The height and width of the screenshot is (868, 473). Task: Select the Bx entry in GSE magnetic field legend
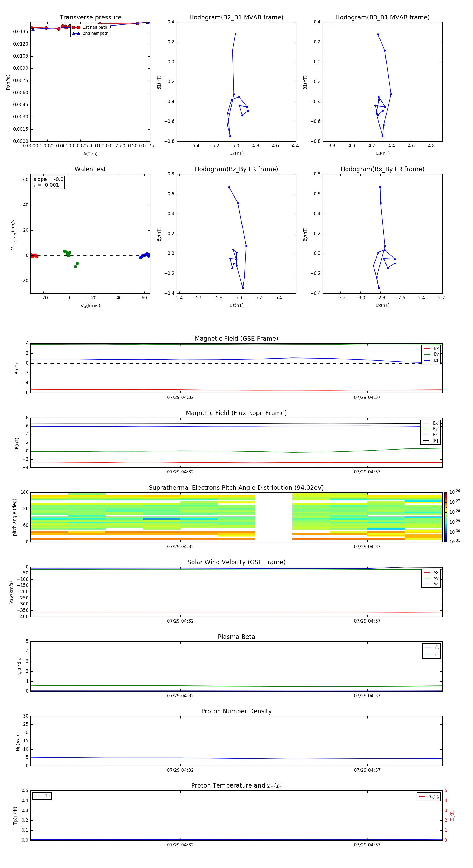[x=431, y=349]
